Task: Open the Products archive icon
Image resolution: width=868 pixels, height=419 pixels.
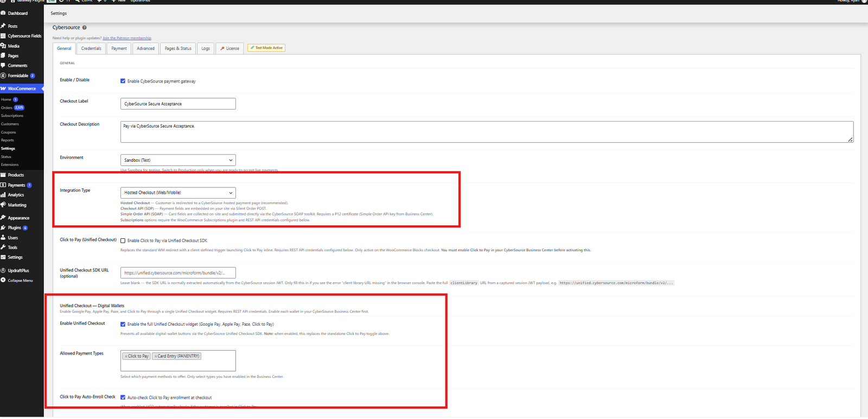Action: [x=3, y=175]
